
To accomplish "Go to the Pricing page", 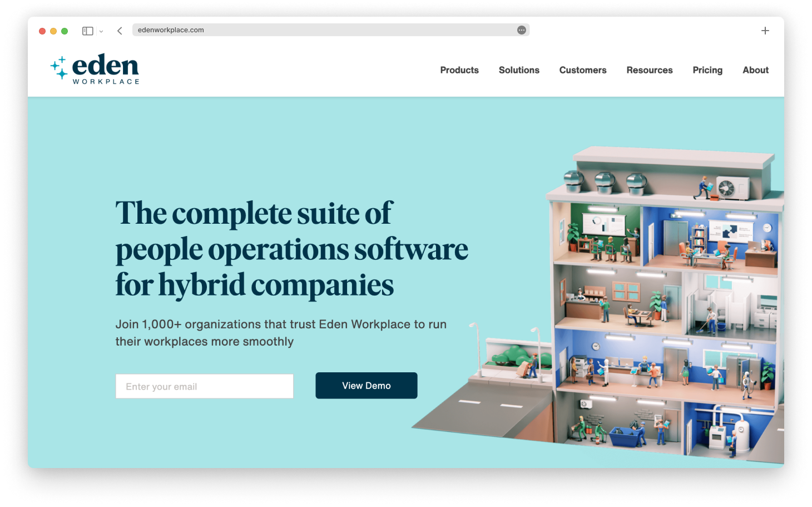I will pos(707,70).
